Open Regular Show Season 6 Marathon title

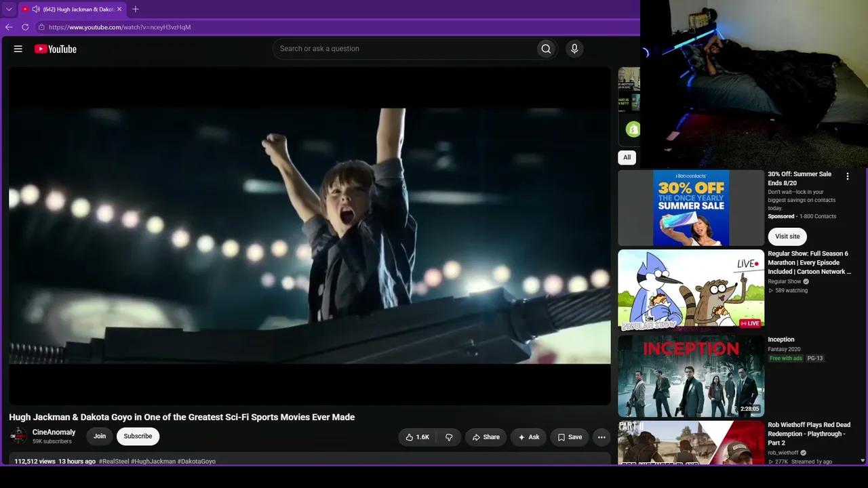click(x=809, y=262)
